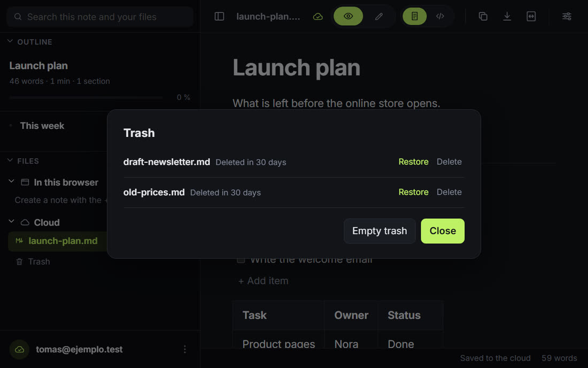
Task: Open account menu three dots
Action: [x=185, y=349]
